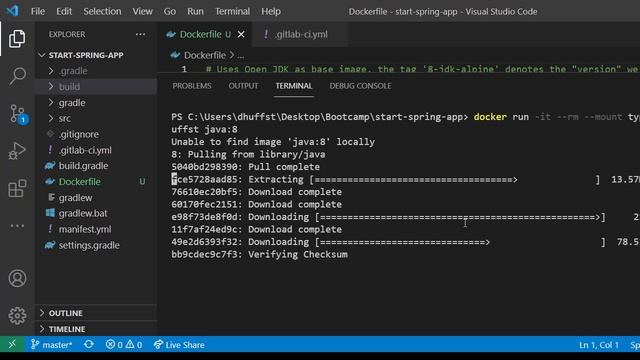Open the Accounts icon

(17, 278)
